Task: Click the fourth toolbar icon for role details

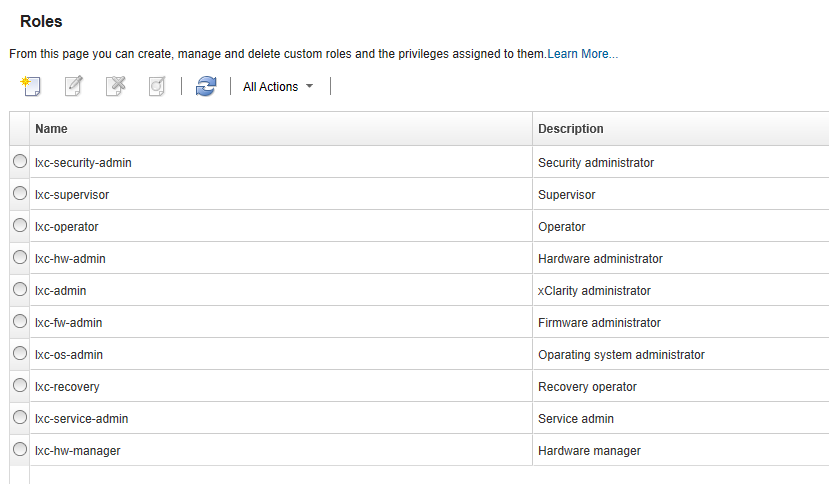Action: click(157, 87)
